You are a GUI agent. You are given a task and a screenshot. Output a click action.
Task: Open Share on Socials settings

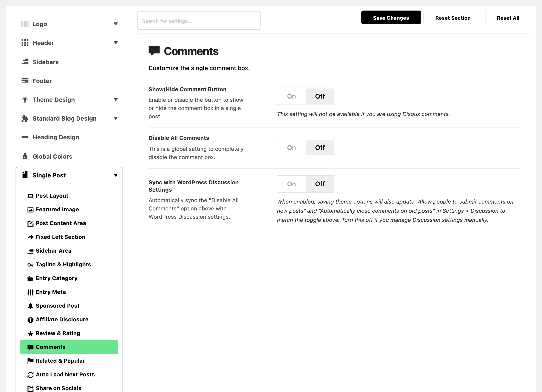[x=69, y=388]
